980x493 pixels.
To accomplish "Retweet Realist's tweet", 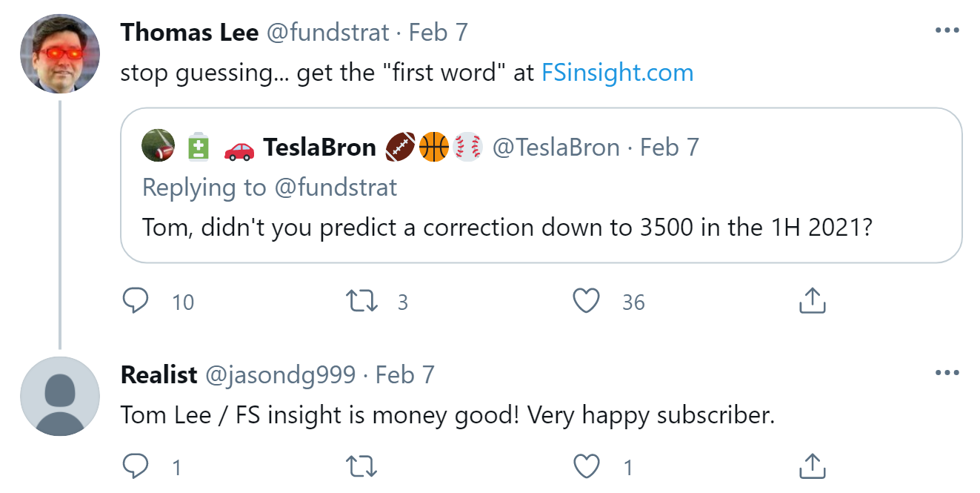I will pyautogui.click(x=362, y=467).
